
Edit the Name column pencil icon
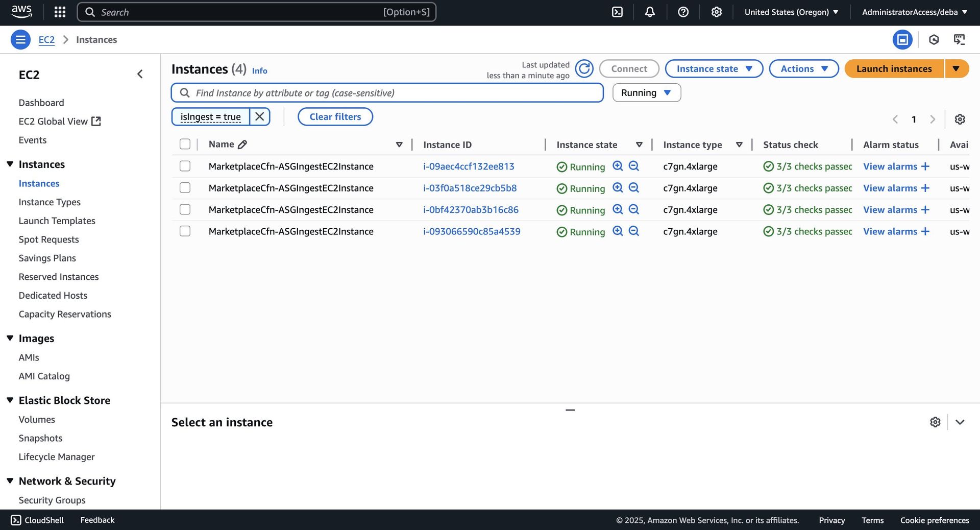pos(242,144)
